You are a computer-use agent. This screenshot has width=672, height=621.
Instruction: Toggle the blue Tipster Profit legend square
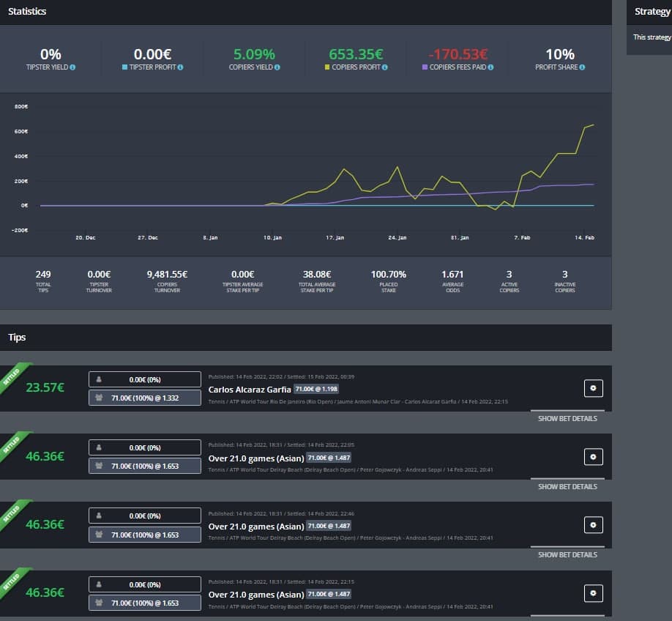124,67
